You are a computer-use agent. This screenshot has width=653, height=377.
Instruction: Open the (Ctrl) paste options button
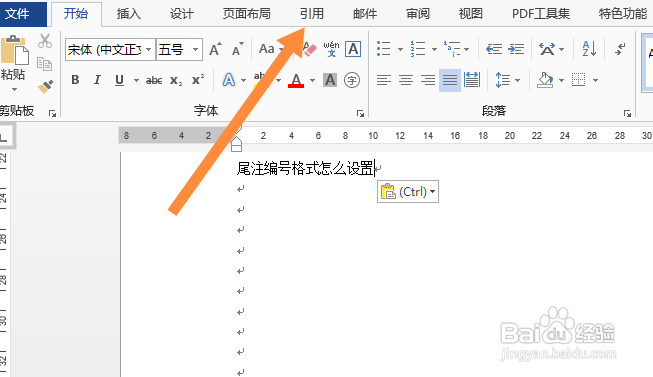point(408,192)
